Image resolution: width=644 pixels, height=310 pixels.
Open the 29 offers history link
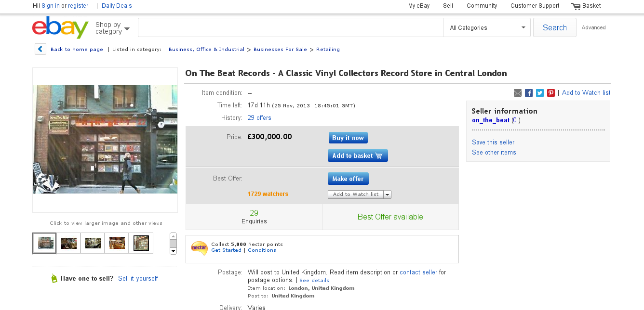point(259,118)
